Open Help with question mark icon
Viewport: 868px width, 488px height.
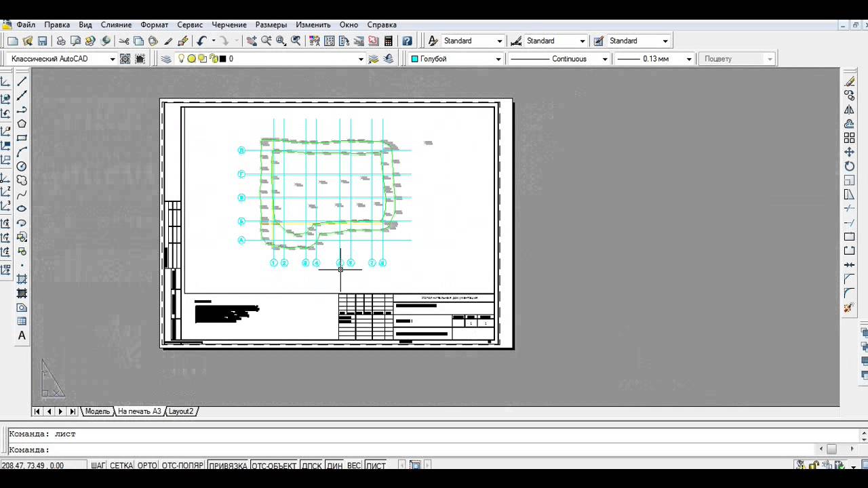407,41
